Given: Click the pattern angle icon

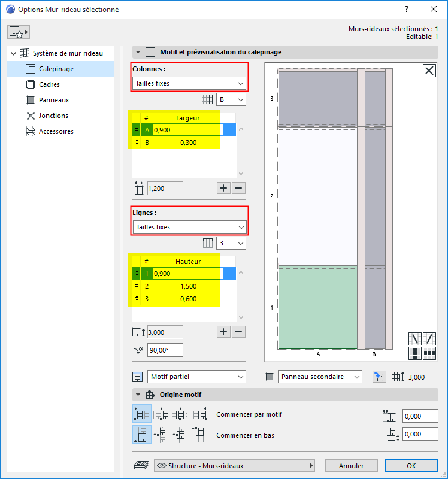Looking at the screenshot, I should pos(138,350).
